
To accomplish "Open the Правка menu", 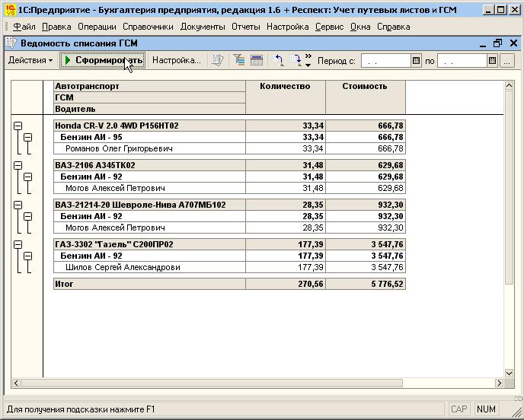I will (56, 27).
